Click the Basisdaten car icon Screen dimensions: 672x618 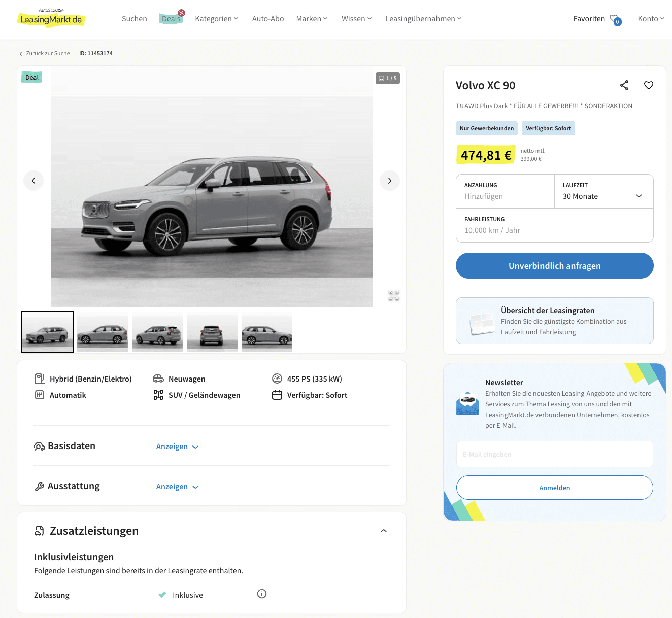tap(40, 447)
